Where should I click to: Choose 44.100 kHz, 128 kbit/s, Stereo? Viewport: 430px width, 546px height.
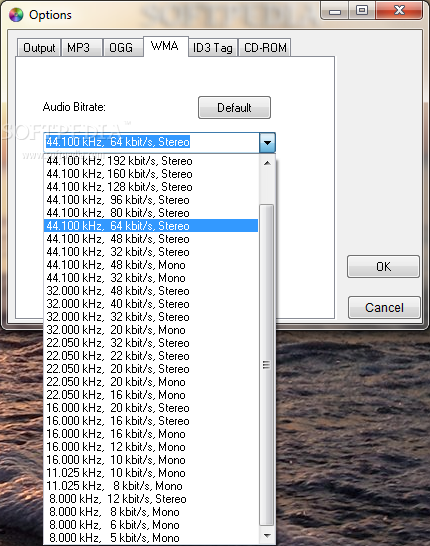(x=151, y=187)
